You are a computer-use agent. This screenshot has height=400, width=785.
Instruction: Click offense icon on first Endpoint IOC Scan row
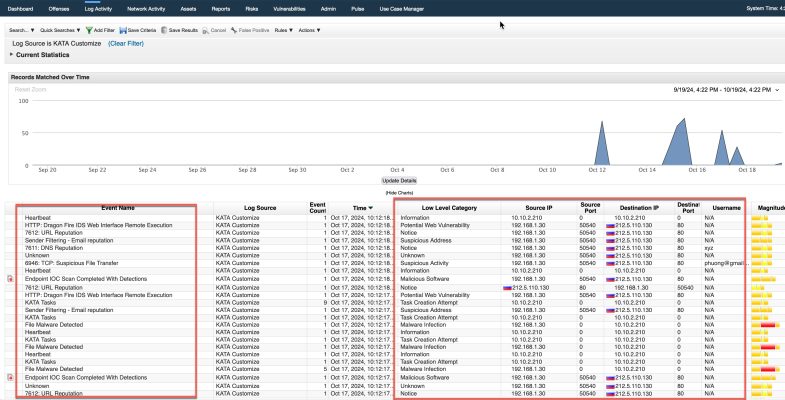(10, 279)
